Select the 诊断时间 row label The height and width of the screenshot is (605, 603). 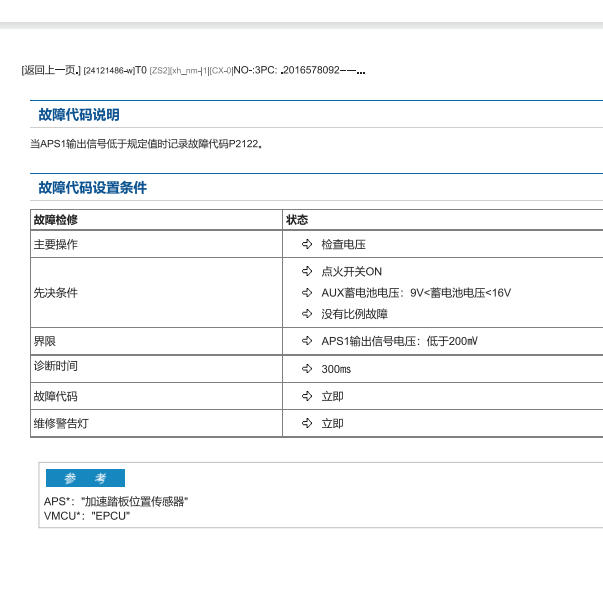tap(56, 366)
